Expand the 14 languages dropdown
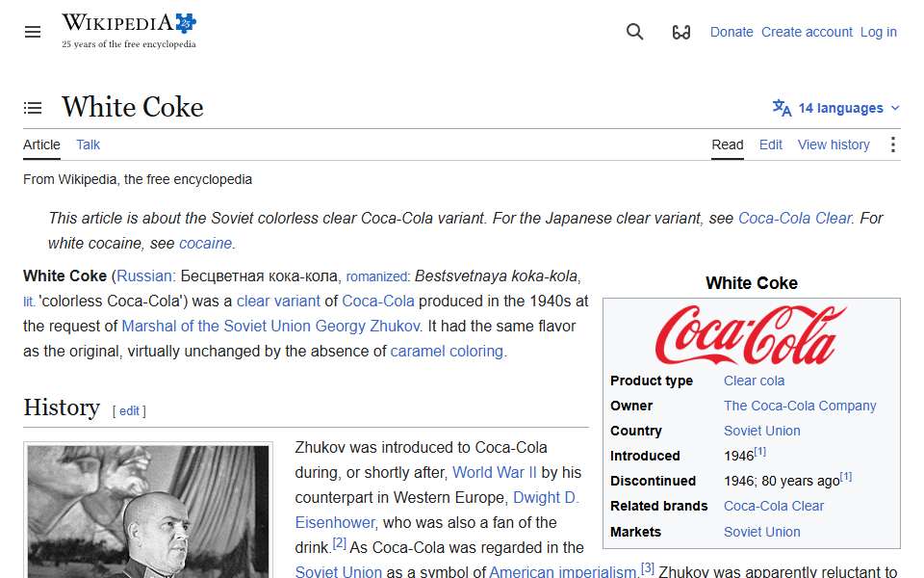The width and height of the screenshot is (924, 578). point(836,108)
